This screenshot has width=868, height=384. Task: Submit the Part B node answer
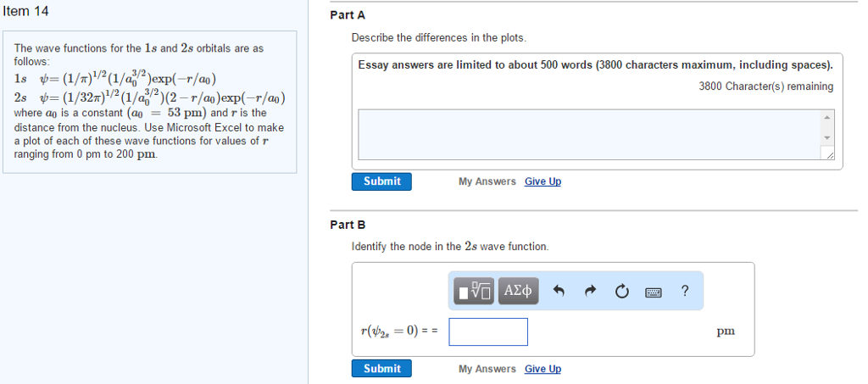coord(381,369)
